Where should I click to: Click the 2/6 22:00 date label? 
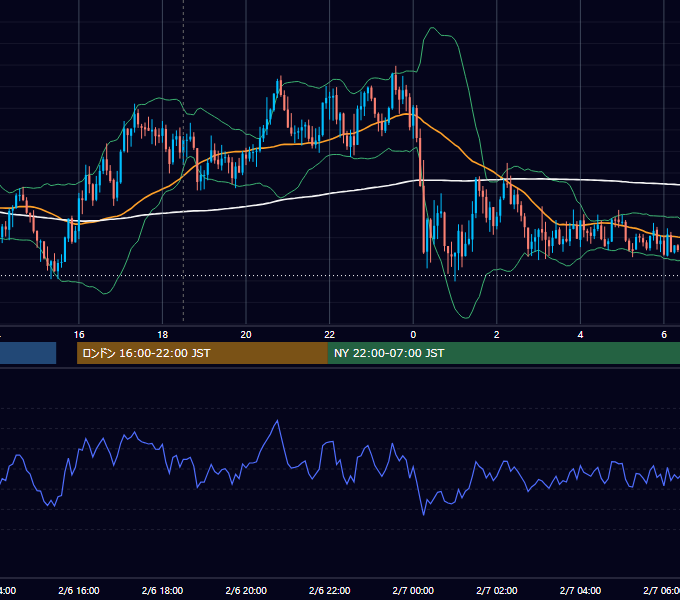pos(330,590)
